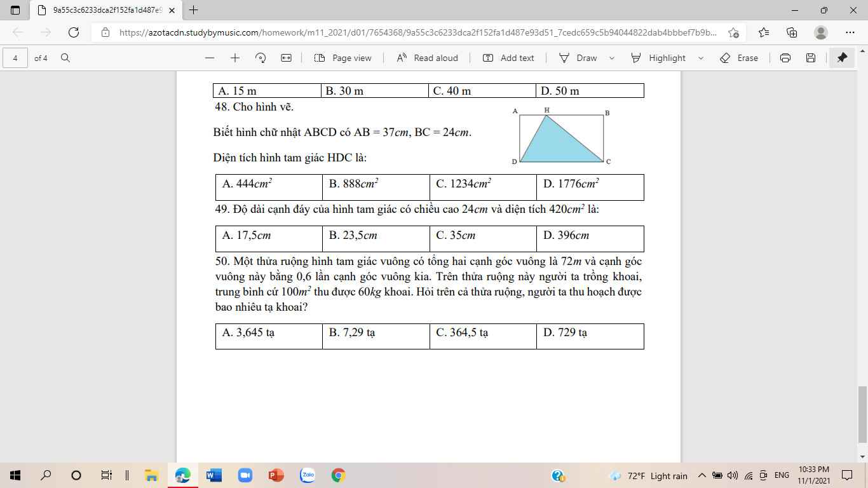Open Wi-Fi network settings in tray
The width and height of the screenshot is (868, 488).
[x=748, y=475]
